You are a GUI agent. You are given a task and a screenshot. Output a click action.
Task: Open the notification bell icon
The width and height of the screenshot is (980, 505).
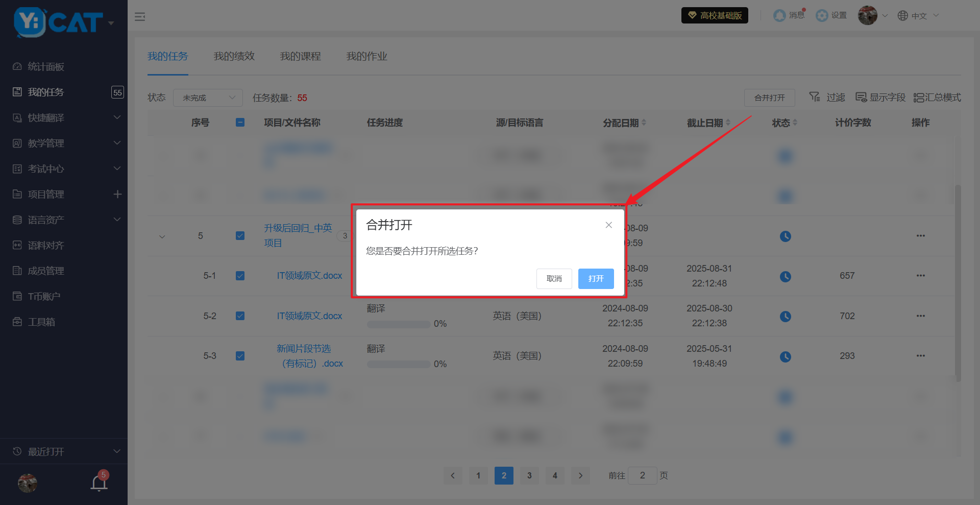[x=99, y=483]
